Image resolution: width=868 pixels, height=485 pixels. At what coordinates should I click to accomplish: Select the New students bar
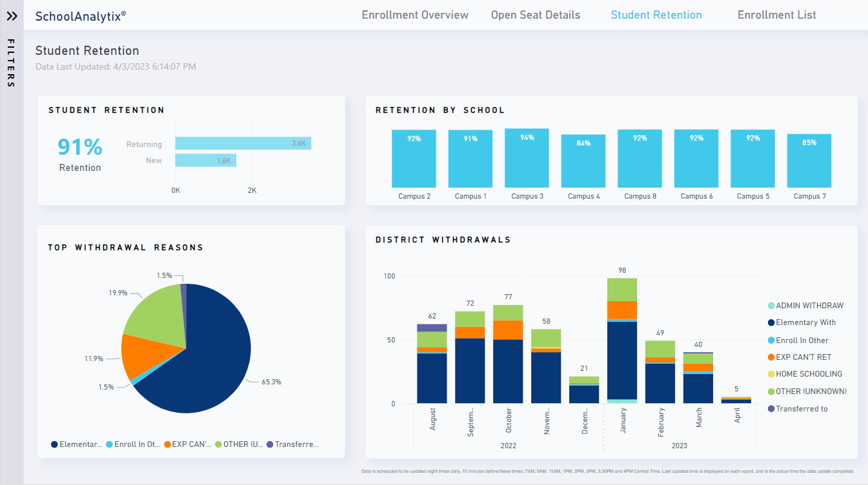click(x=205, y=161)
